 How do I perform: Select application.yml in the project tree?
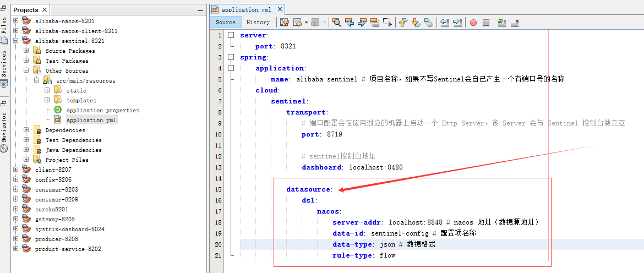tap(91, 121)
